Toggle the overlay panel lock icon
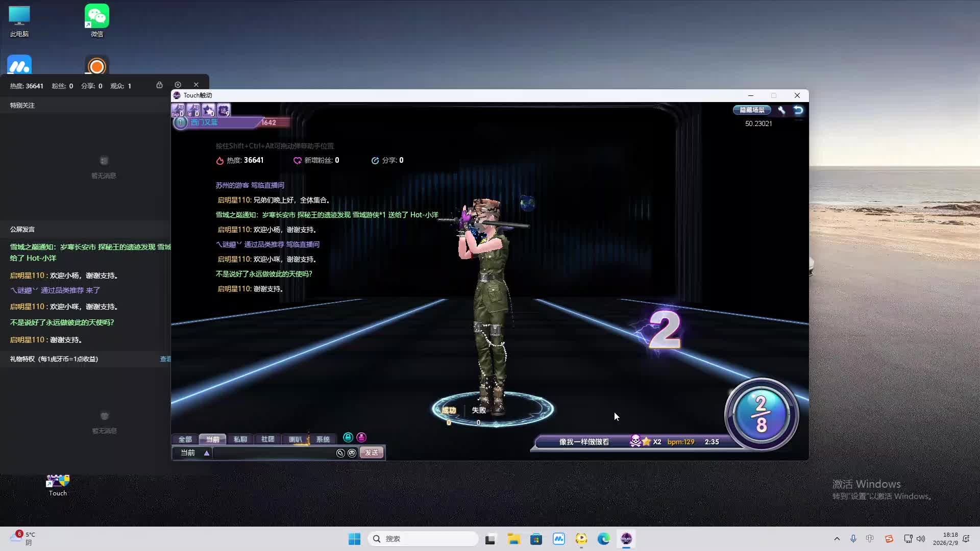Image resolution: width=980 pixels, height=551 pixels. [x=159, y=85]
